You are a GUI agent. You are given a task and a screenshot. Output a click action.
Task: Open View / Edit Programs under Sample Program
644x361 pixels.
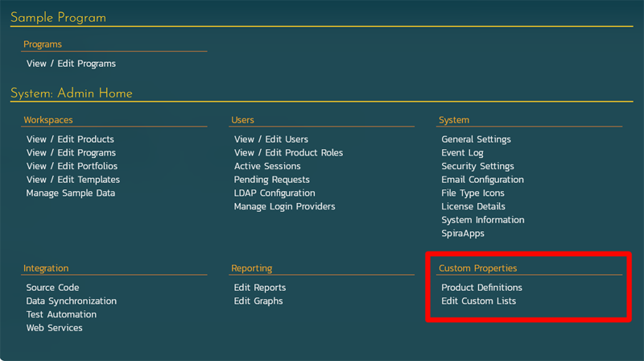[71, 64]
